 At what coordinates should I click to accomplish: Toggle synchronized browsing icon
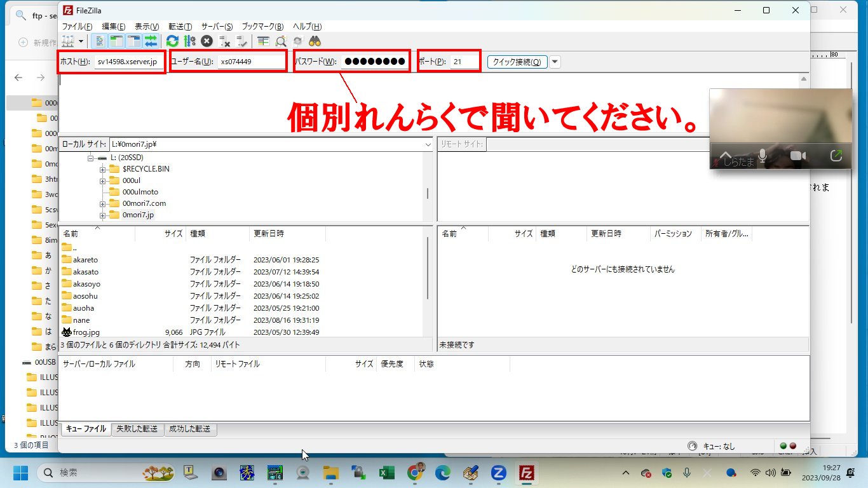pyautogui.click(x=297, y=41)
